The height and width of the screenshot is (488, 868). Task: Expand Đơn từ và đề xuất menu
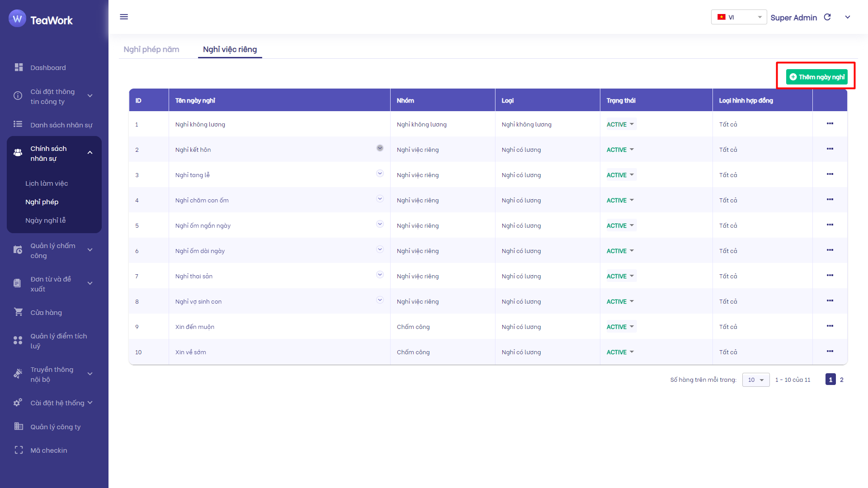click(x=90, y=283)
